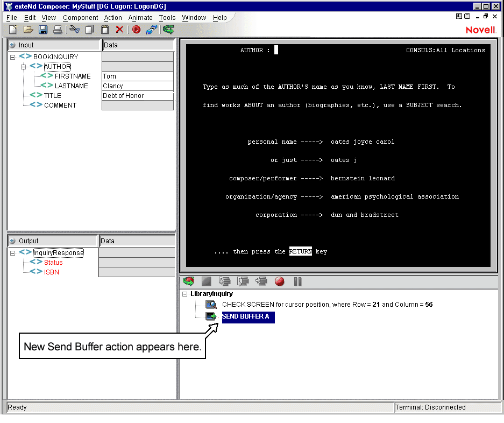Collapse the LibraryInquiry action tree
This screenshot has height=423, width=504.
coord(185,294)
